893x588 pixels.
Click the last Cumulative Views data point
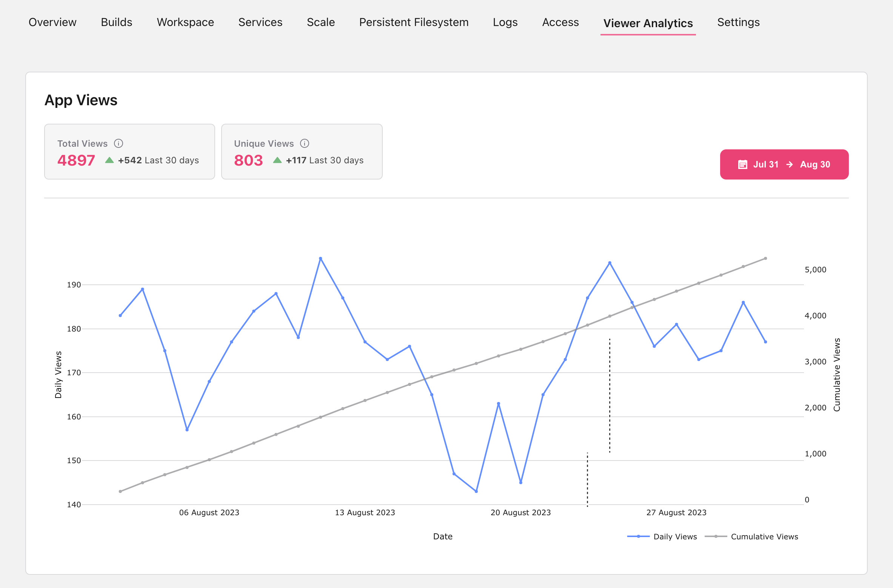click(x=765, y=258)
